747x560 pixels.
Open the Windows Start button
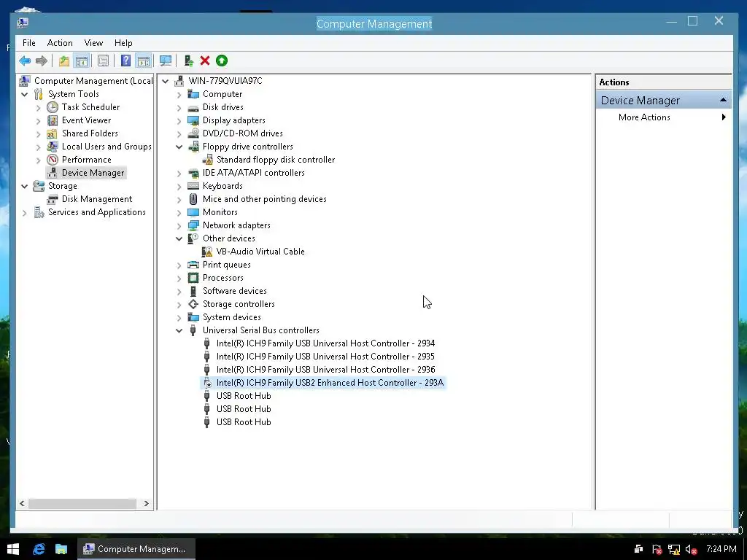pos(13,549)
